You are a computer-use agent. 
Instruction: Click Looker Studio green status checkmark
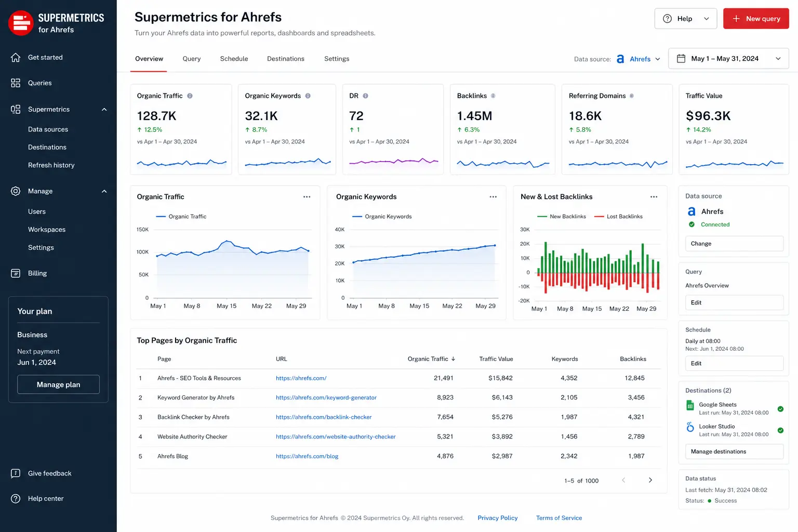pyautogui.click(x=780, y=430)
